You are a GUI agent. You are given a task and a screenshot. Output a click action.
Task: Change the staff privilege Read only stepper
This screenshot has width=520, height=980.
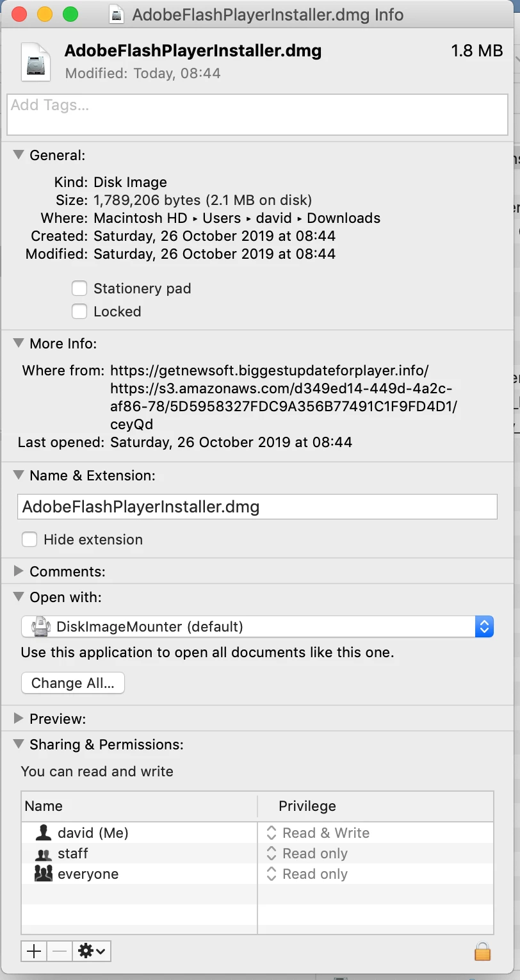tap(272, 853)
